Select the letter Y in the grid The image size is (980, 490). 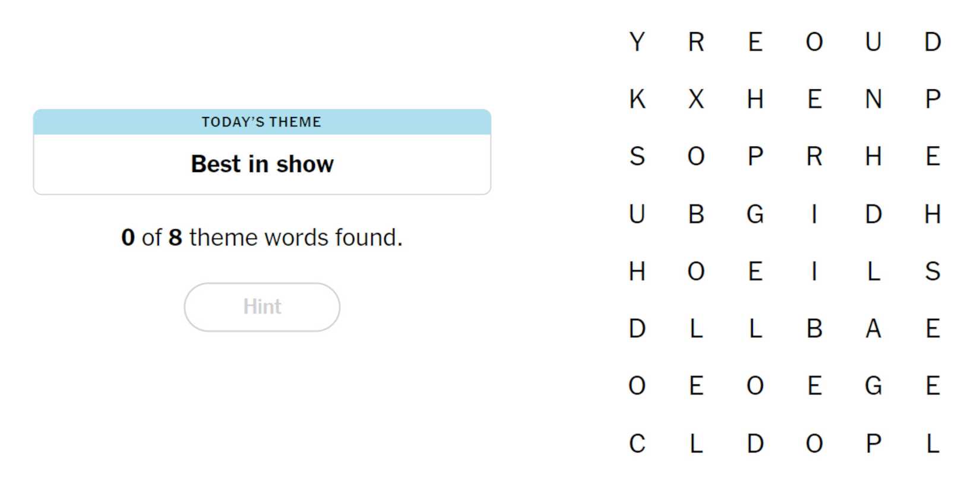[x=637, y=42]
